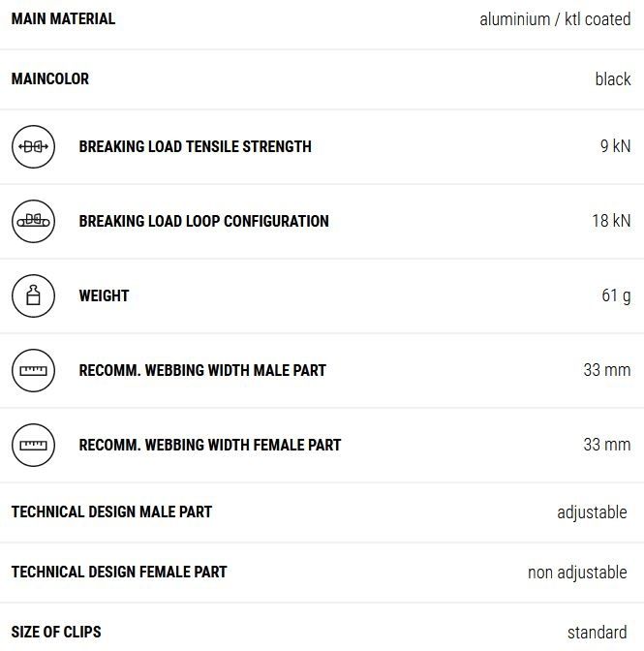Screen dimensions: 644x651
Task: Click TECHNICAL DESIGN FEMALE PART label
Action: coord(119,572)
